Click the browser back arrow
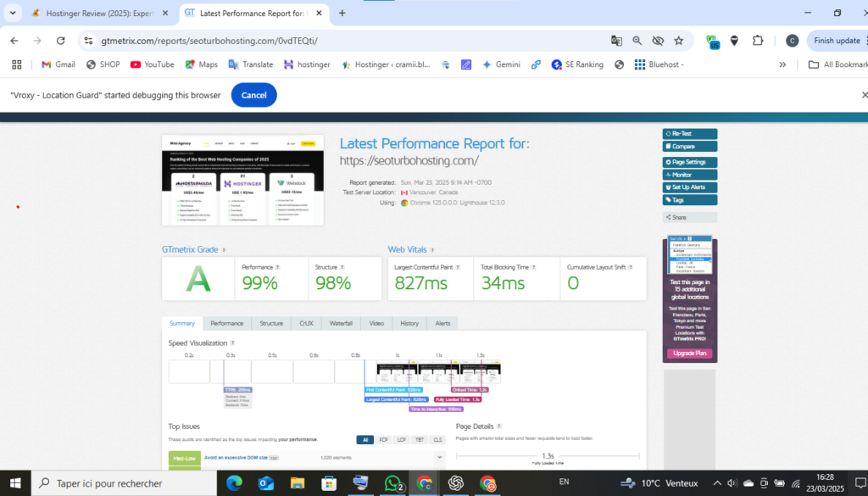The height and width of the screenshot is (496, 868). 14,41
